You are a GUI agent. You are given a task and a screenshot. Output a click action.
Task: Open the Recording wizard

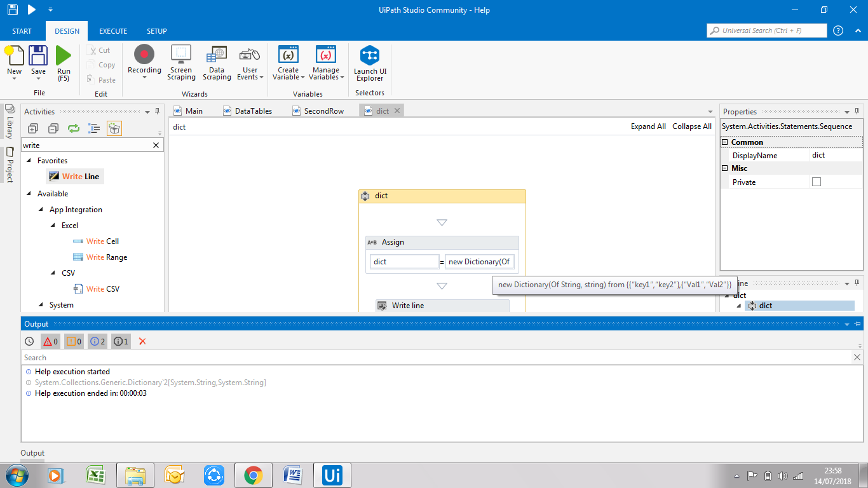tap(144, 62)
